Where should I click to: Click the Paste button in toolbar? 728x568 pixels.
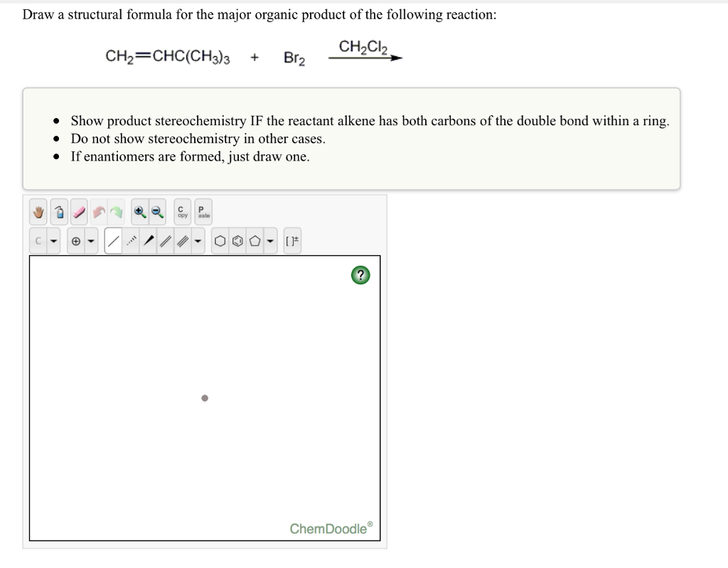point(203,213)
